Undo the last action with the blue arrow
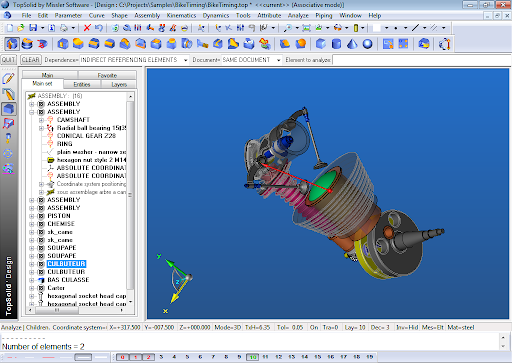 coord(98,28)
